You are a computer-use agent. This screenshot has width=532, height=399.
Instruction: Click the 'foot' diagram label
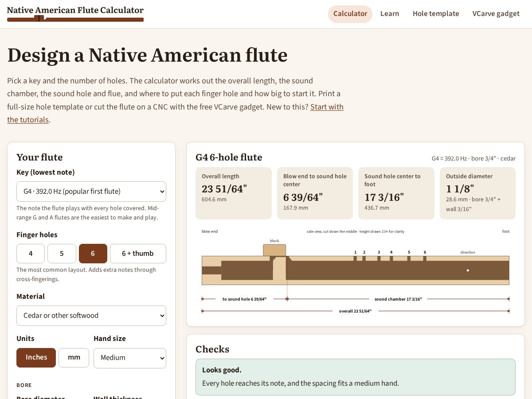(506, 231)
